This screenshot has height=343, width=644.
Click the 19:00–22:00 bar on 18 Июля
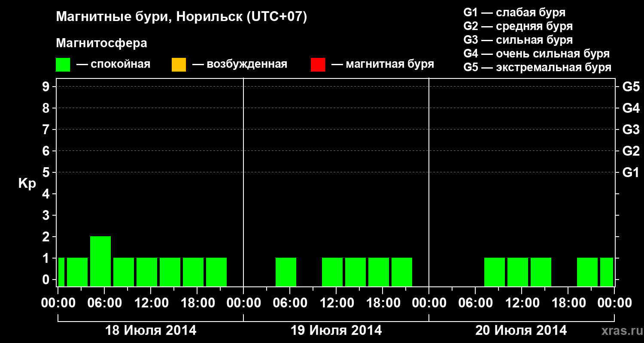(x=216, y=272)
